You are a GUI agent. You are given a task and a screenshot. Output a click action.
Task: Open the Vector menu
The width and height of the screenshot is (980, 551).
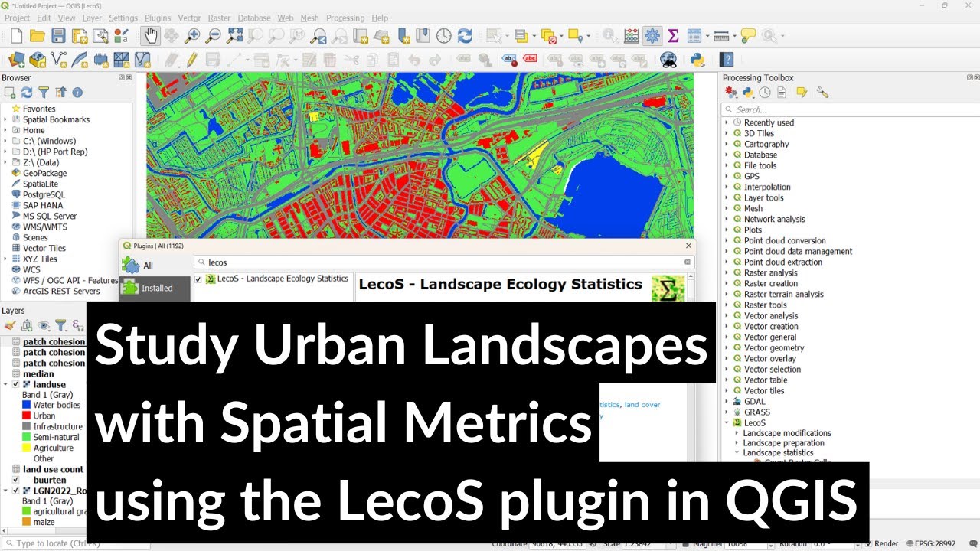[x=189, y=18]
